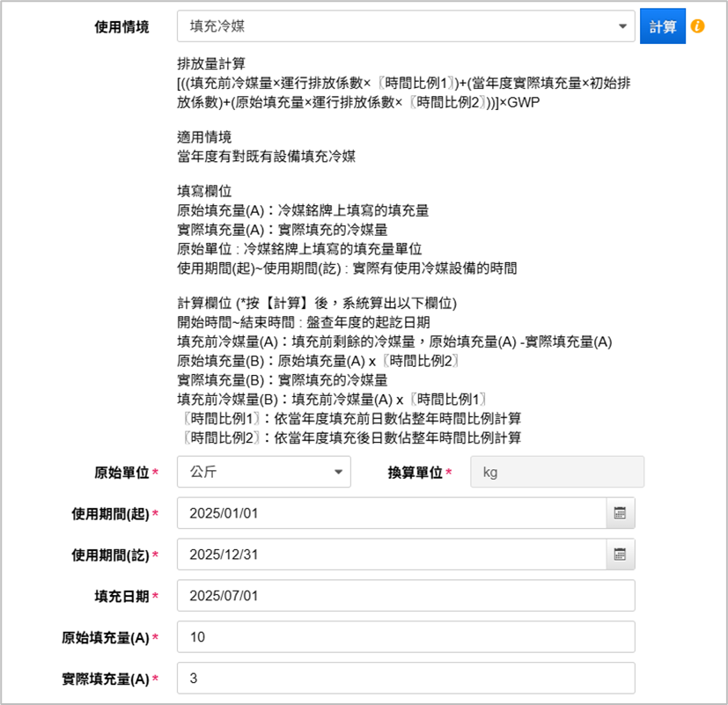Click the 使用情境 field label
The width and height of the screenshot is (728, 705).
121,26
